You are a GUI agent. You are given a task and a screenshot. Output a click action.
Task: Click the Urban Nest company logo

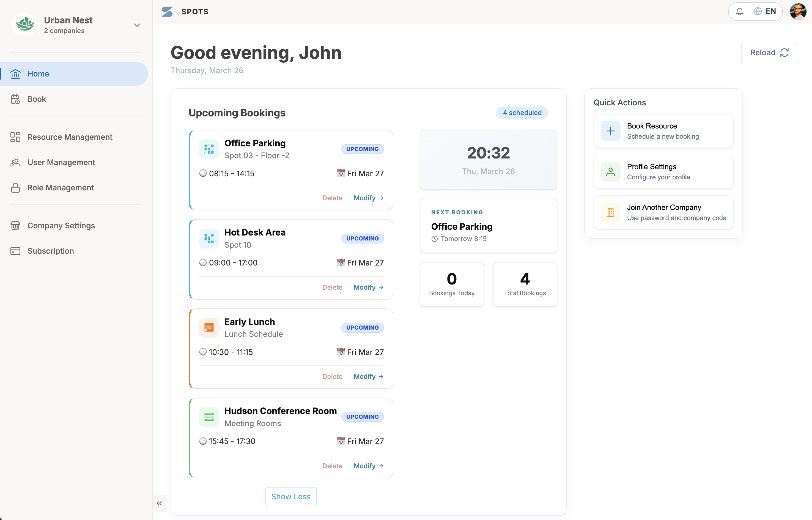click(x=24, y=24)
